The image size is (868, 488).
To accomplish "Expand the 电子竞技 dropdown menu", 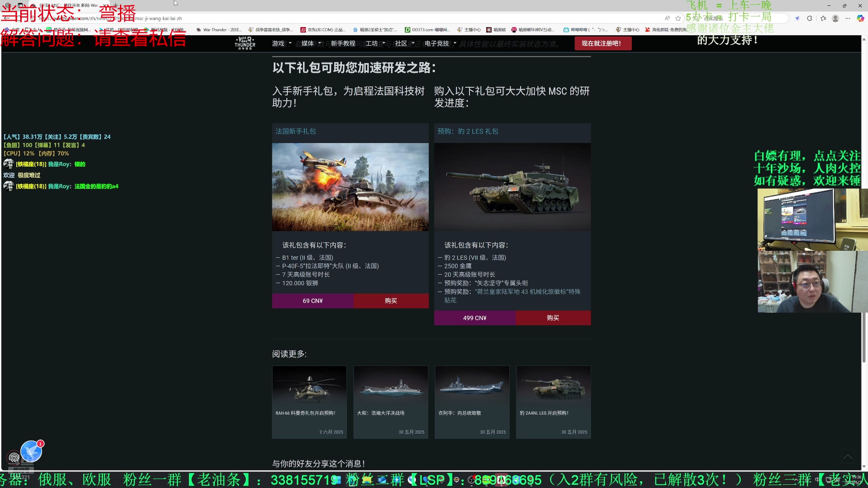I will [440, 43].
